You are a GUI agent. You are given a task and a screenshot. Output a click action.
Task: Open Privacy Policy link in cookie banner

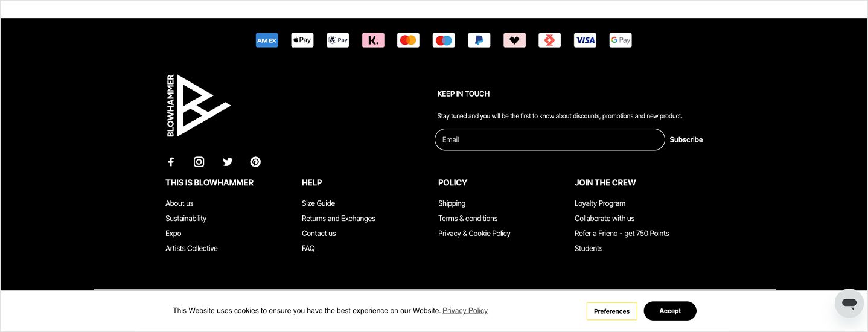pos(465,311)
